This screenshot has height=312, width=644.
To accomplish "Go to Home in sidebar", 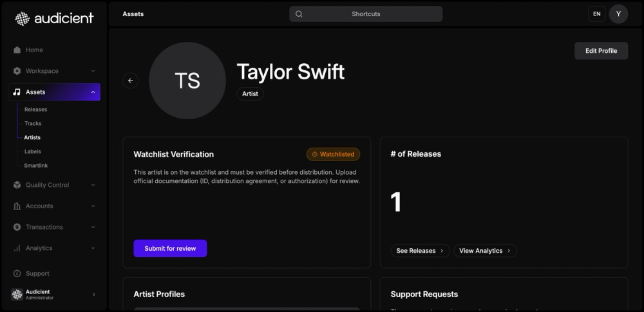I will [35, 50].
